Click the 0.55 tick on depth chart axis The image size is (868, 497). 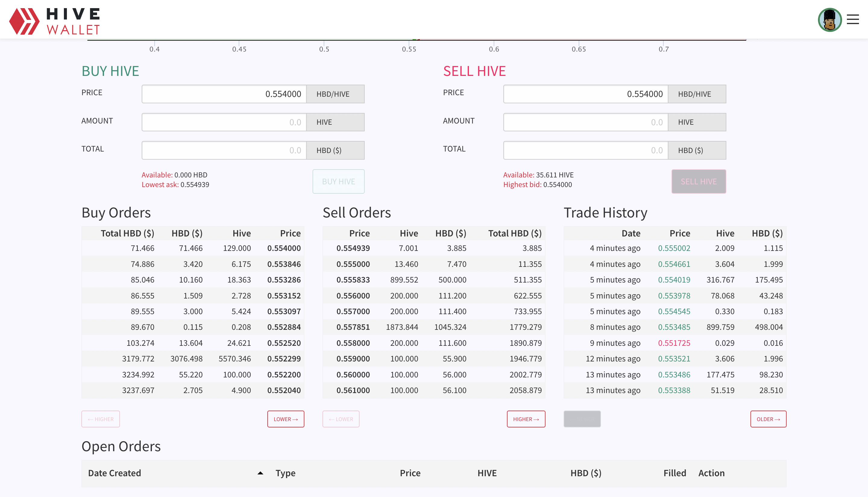coord(409,49)
